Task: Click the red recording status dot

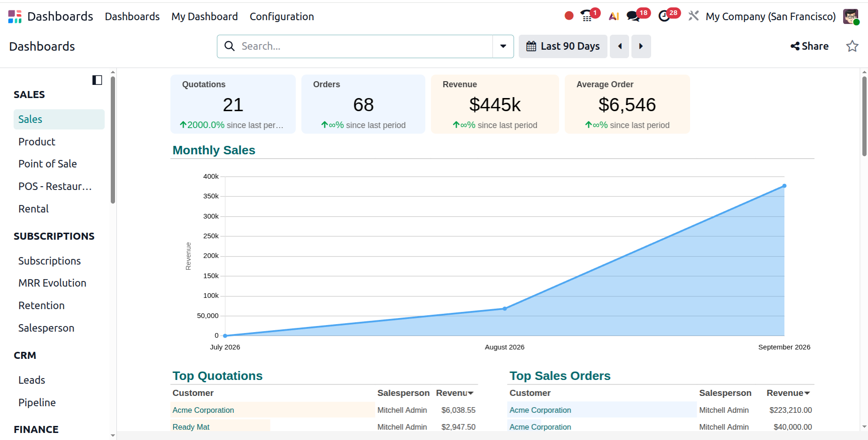Action: [x=569, y=16]
